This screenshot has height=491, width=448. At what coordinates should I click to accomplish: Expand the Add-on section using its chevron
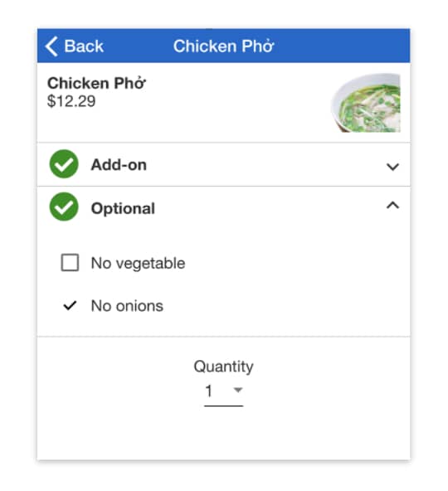(x=392, y=167)
